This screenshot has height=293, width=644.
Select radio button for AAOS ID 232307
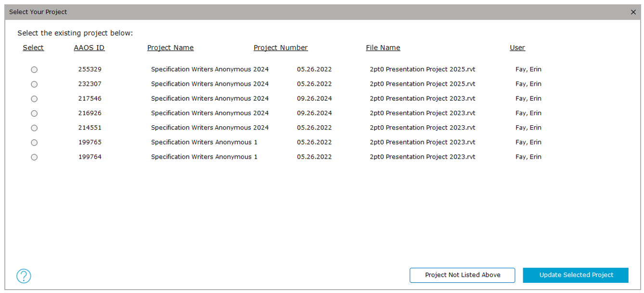tap(34, 84)
